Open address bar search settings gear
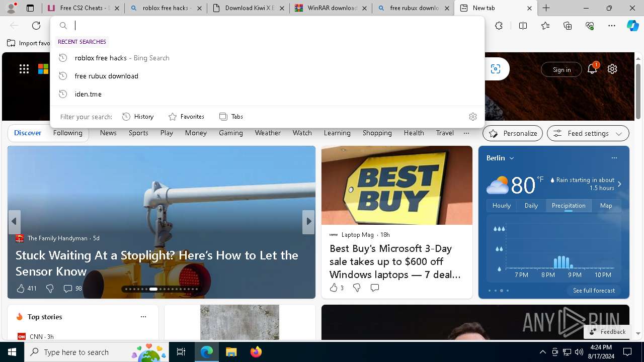 tap(473, 117)
